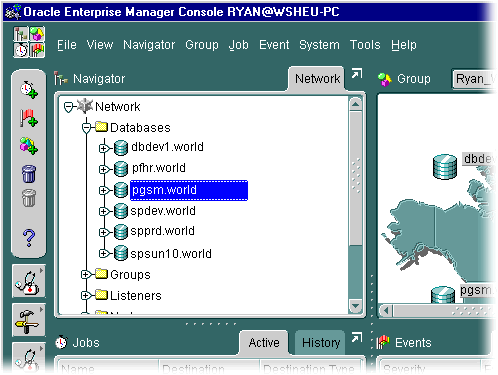Click the greyed-out trash can icon
Viewport: 498px width, 375px height.
click(x=29, y=198)
